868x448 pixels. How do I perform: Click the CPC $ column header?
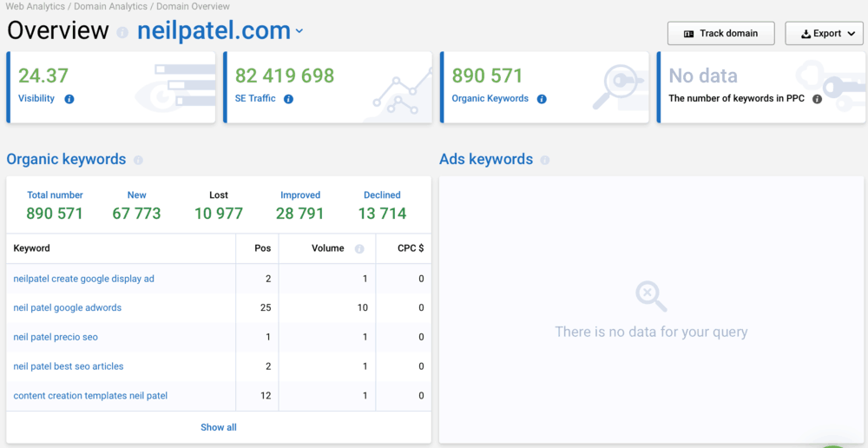tap(411, 248)
